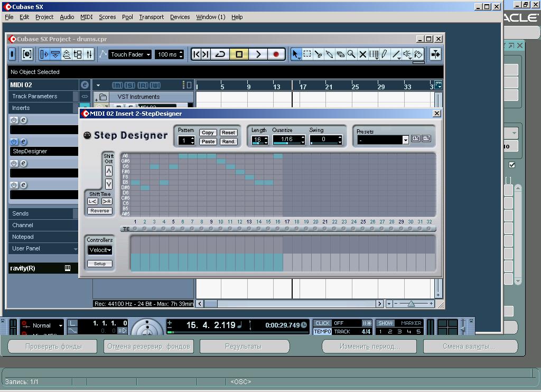The width and height of the screenshot is (541, 392).
Task: Toggle TEMPO track in transport panel
Action: [x=322, y=331]
